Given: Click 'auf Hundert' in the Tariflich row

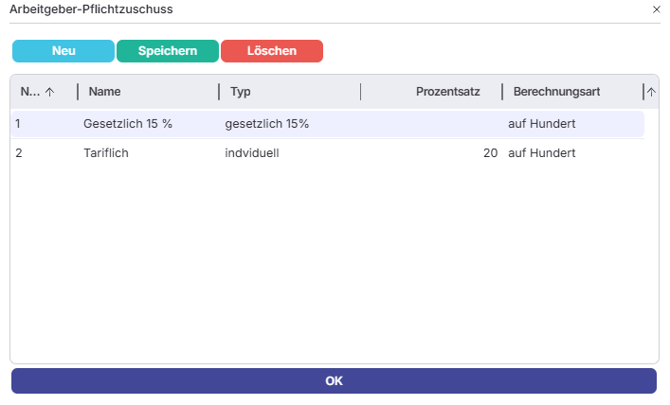Looking at the screenshot, I should [x=542, y=153].
